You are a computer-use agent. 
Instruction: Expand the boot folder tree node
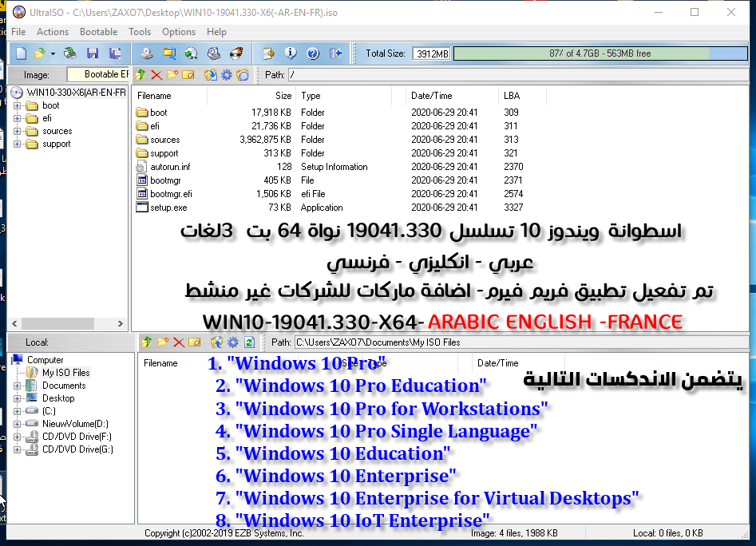point(18,105)
